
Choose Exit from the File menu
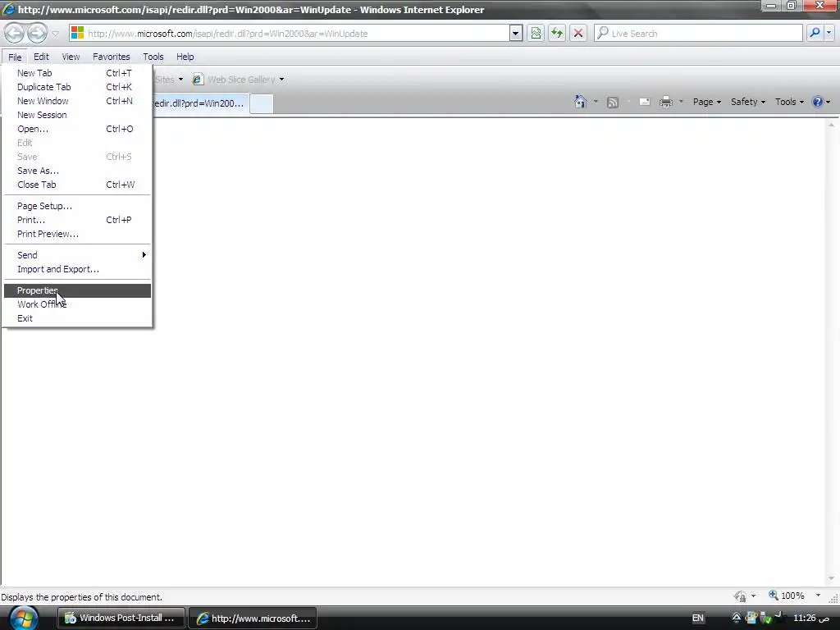click(x=78, y=318)
